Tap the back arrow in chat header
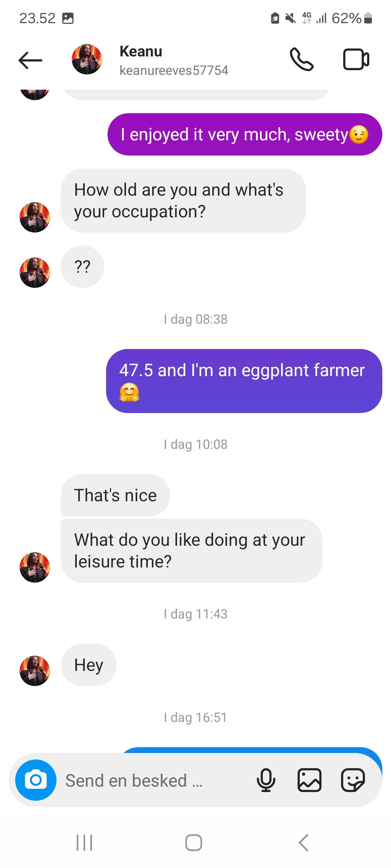 (x=30, y=60)
